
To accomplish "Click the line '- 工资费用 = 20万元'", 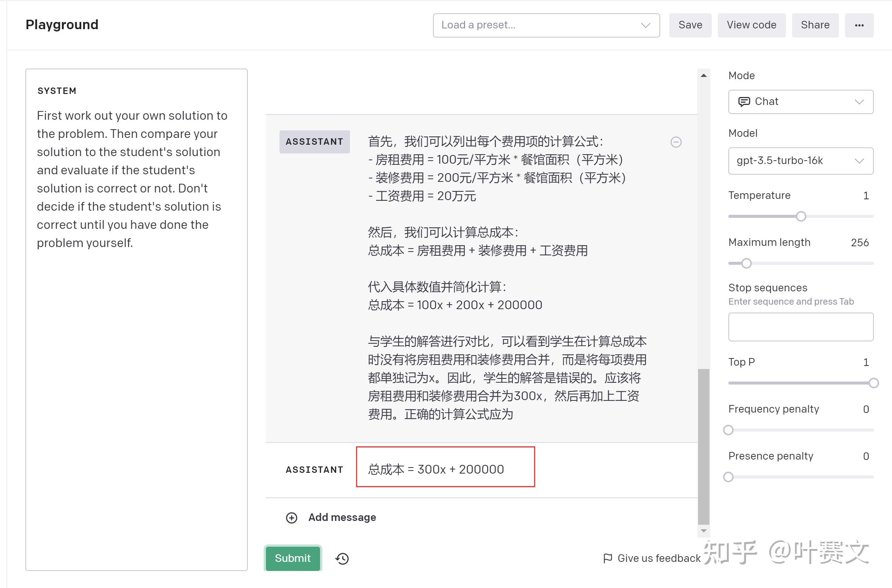I will [x=422, y=196].
